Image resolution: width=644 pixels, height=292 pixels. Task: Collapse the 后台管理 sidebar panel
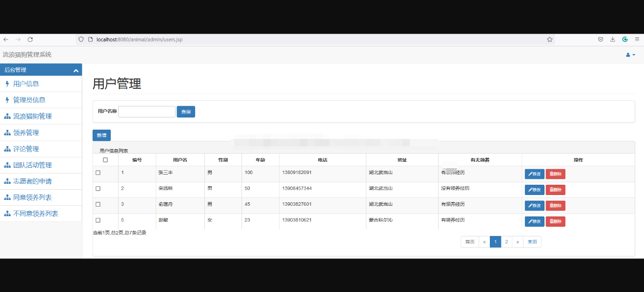pos(76,71)
